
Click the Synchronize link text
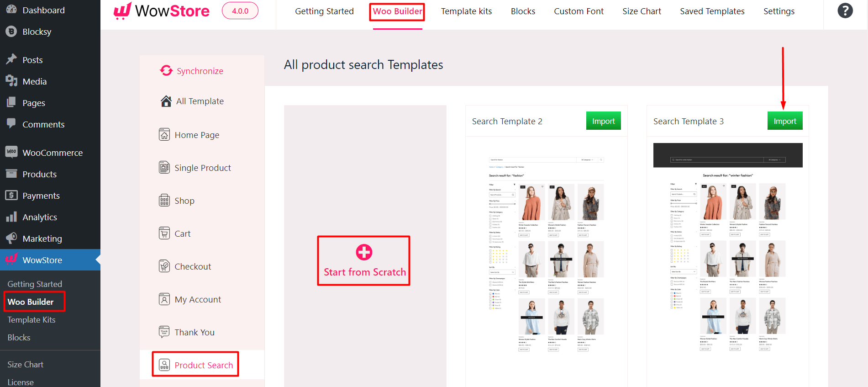[200, 71]
